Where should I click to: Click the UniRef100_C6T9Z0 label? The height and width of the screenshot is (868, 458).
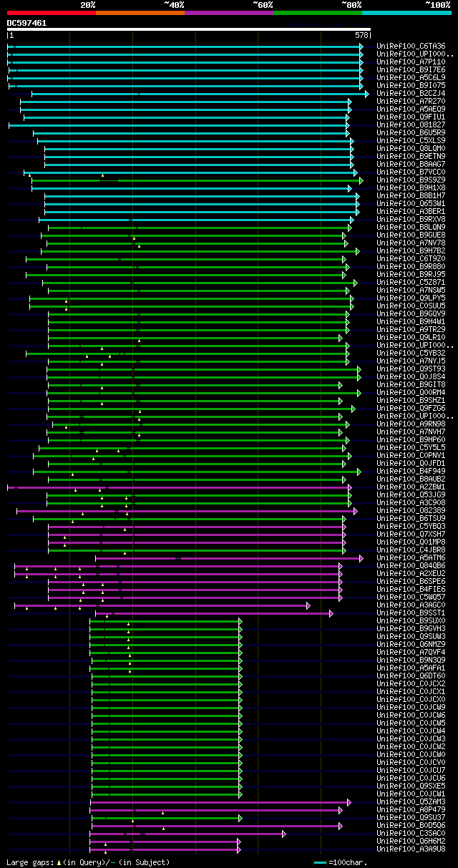[x=411, y=258]
